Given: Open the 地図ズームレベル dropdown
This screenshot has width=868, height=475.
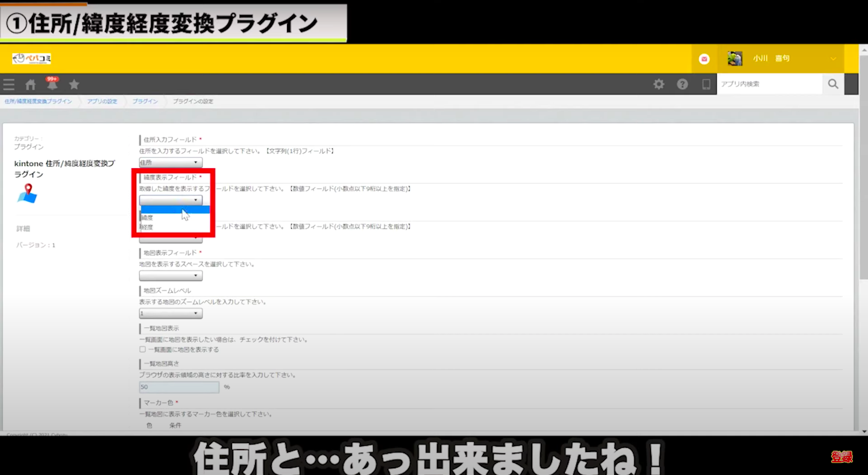Looking at the screenshot, I should tap(171, 313).
